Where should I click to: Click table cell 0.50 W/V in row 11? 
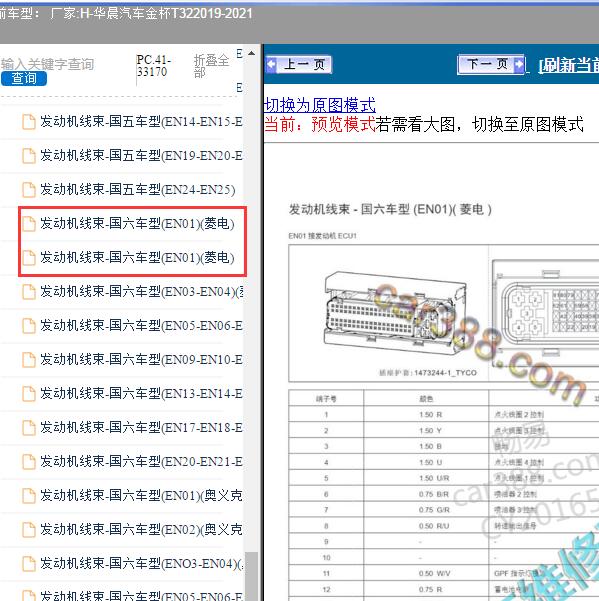click(435, 574)
